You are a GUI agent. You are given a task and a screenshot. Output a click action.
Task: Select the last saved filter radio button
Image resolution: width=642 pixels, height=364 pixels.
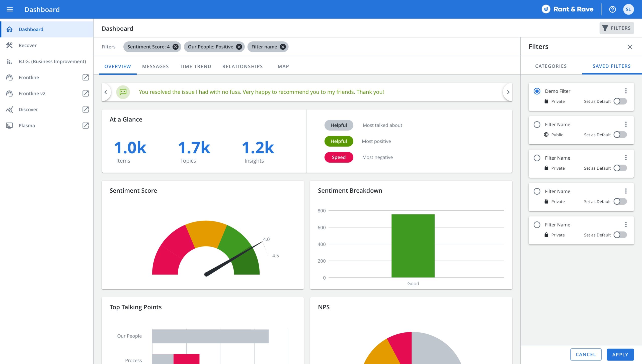(537, 225)
